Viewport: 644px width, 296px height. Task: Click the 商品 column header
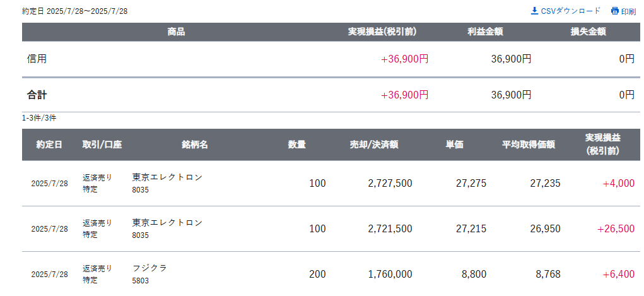[x=176, y=32]
